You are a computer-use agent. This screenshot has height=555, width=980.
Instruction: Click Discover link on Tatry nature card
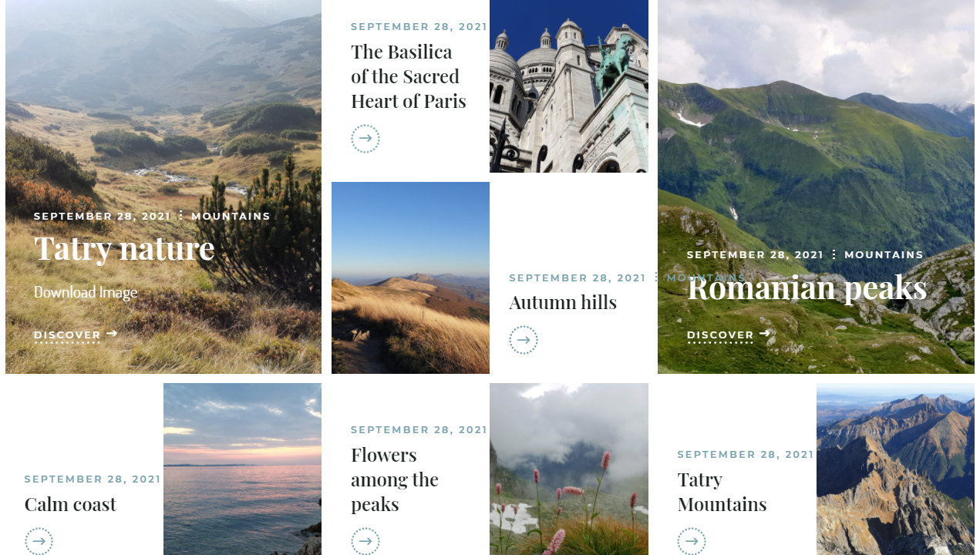[x=76, y=335]
